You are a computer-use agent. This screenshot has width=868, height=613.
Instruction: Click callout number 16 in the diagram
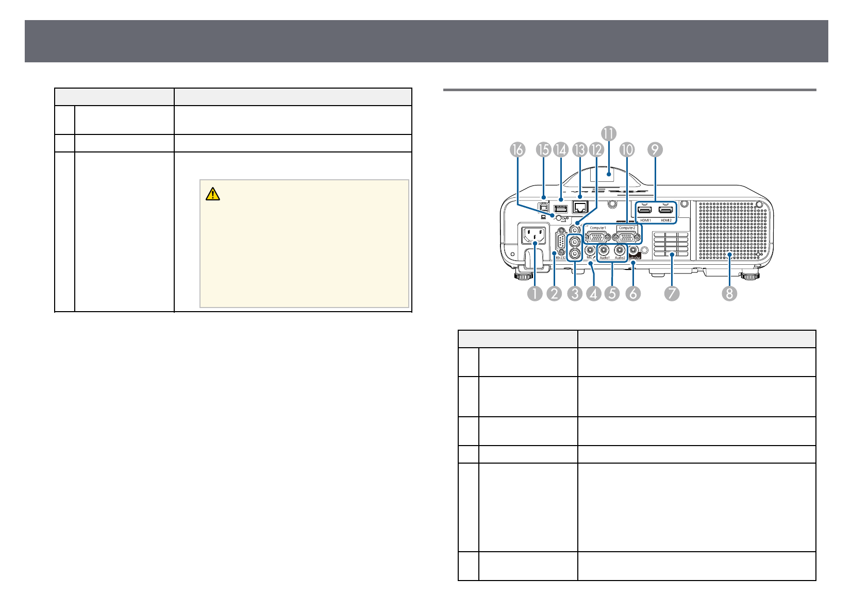tap(518, 150)
